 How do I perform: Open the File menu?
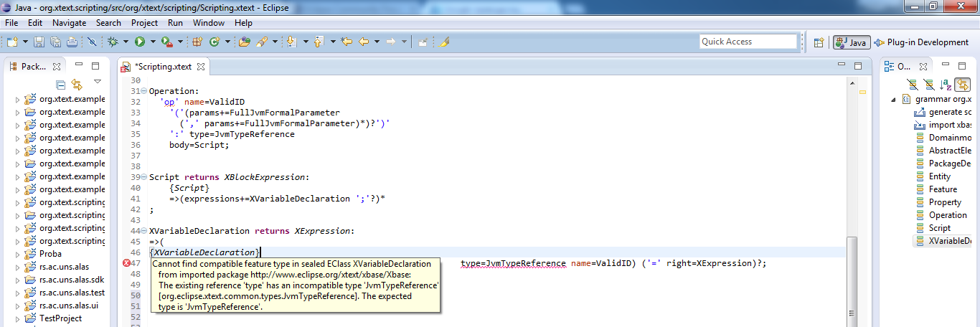coord(11,23)
